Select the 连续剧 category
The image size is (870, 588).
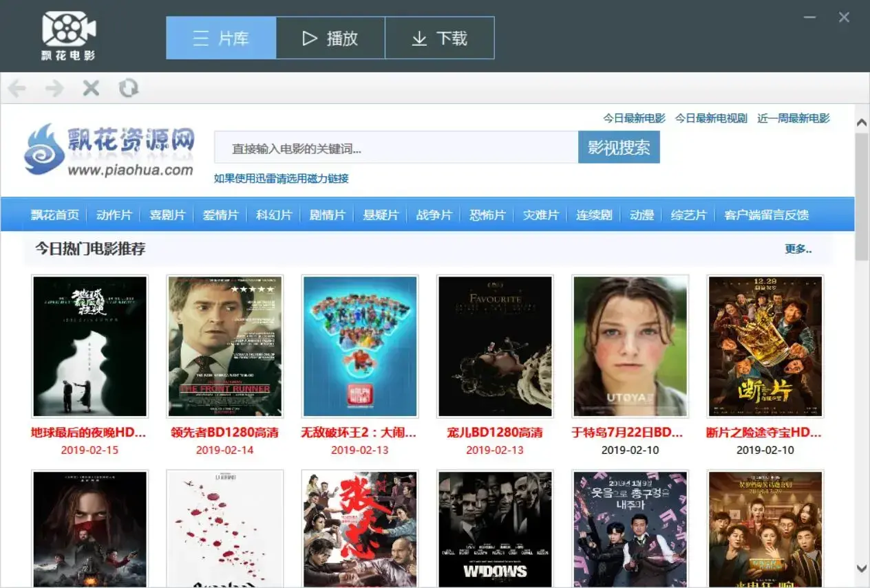pyautogui.click(x=594, y=215)
